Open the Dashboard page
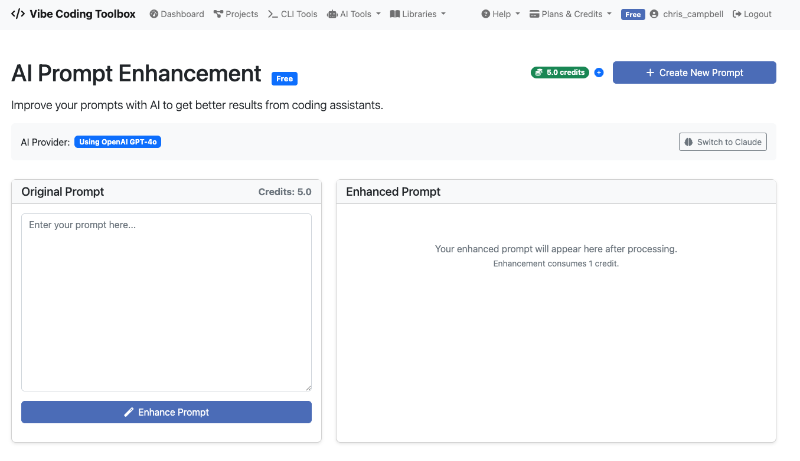The height and width of the screenshot is (461, 800). [176, 14]
